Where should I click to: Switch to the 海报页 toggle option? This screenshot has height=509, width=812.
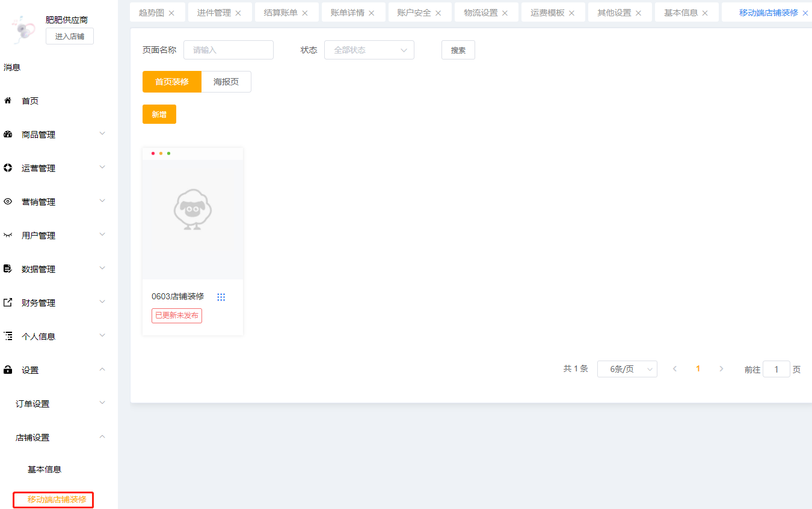226,82
